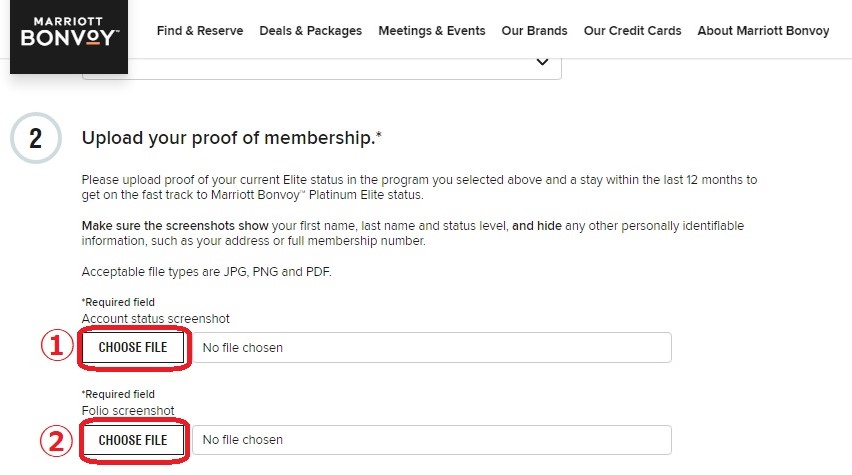This screenshot has height=475, width=852.
Task: Click the step 2 circle icon
Action: pyautogui.click(x=36, y=138)
